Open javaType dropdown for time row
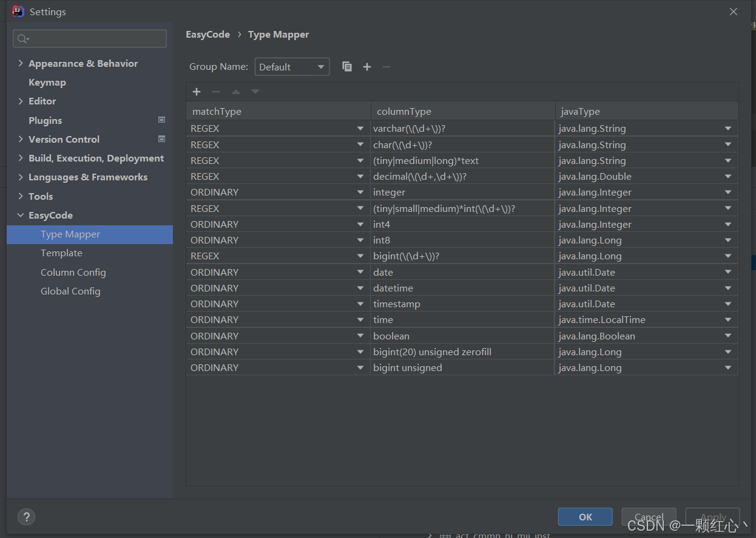Viewport: 756px width, 538px height. (x=728, y=320)
